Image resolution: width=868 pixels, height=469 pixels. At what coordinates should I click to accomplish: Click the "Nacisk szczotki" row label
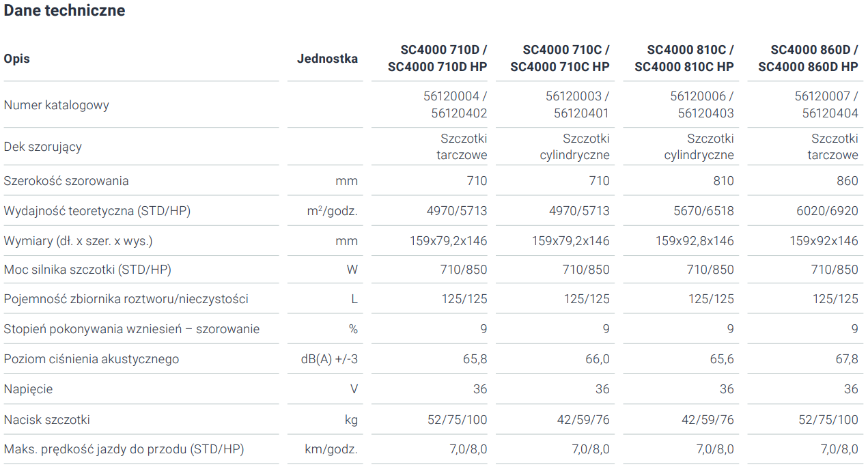47,420
